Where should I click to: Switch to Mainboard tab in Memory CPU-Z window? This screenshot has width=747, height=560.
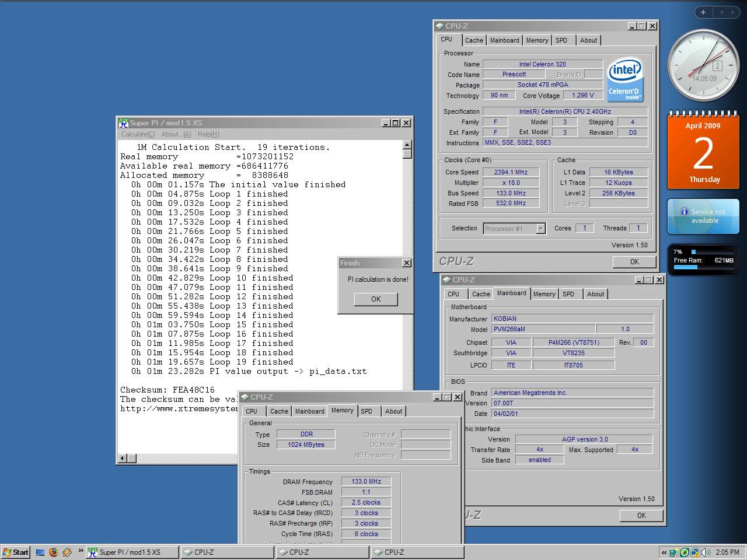click(x=309, y=411)
